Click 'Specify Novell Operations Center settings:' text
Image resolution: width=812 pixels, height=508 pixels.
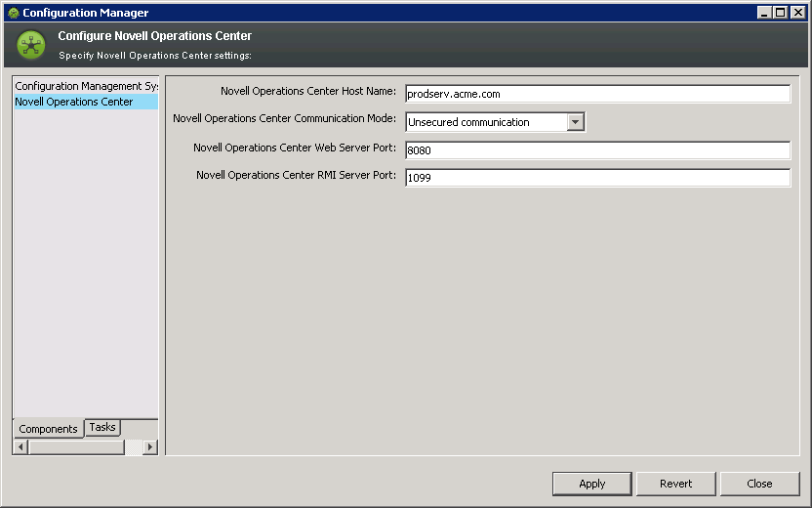155,56
